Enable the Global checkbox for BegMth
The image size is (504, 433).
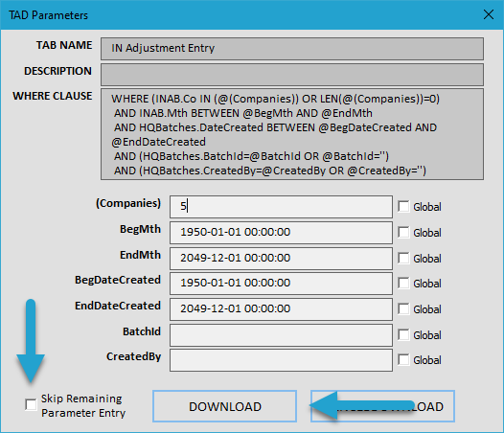pyautogui.click(x=403, y=232)
